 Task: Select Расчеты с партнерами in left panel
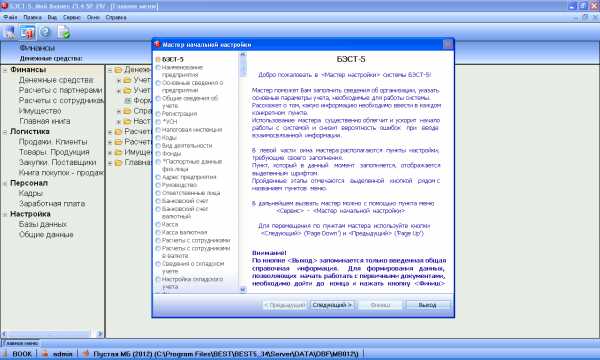tap(60, 90)
